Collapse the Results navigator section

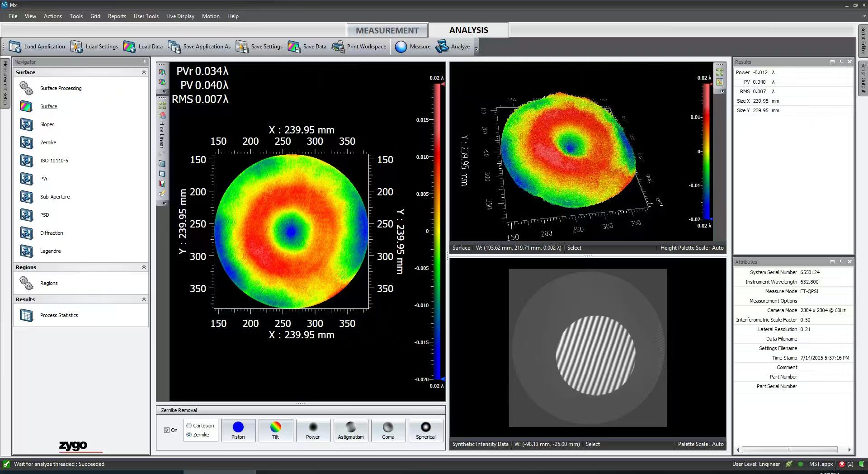(x=144, y=299)
